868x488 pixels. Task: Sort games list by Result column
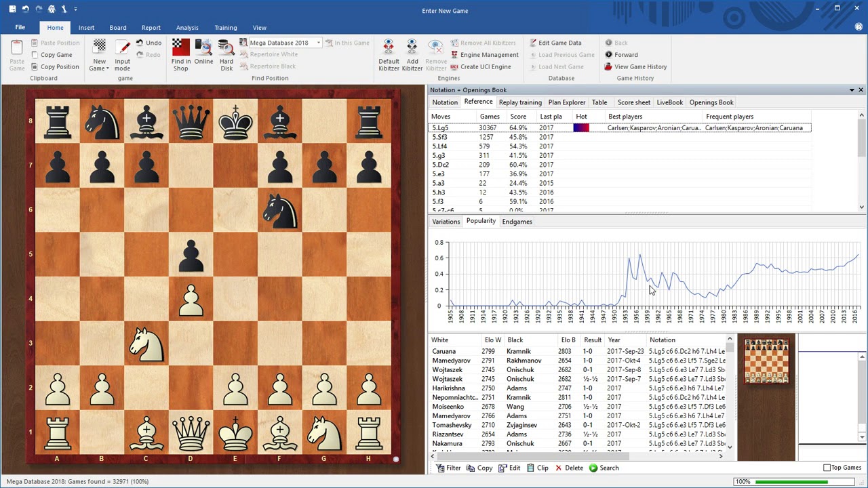tap(593, 340)
